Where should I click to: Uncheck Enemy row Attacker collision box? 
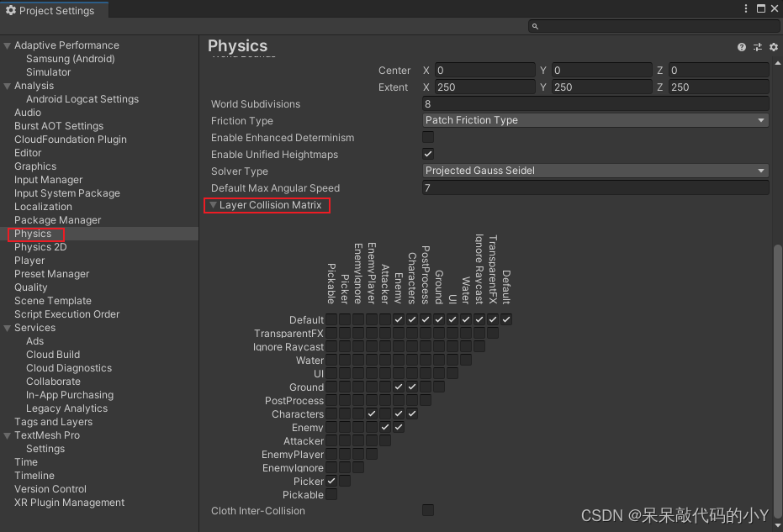[x=385, y=427]
